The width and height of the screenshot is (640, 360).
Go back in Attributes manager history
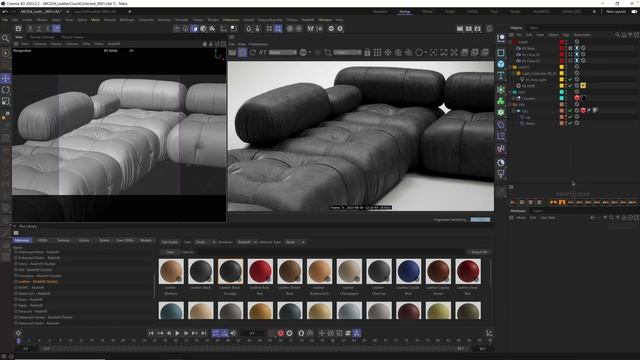pyautogui.click(x=592, y=218)
